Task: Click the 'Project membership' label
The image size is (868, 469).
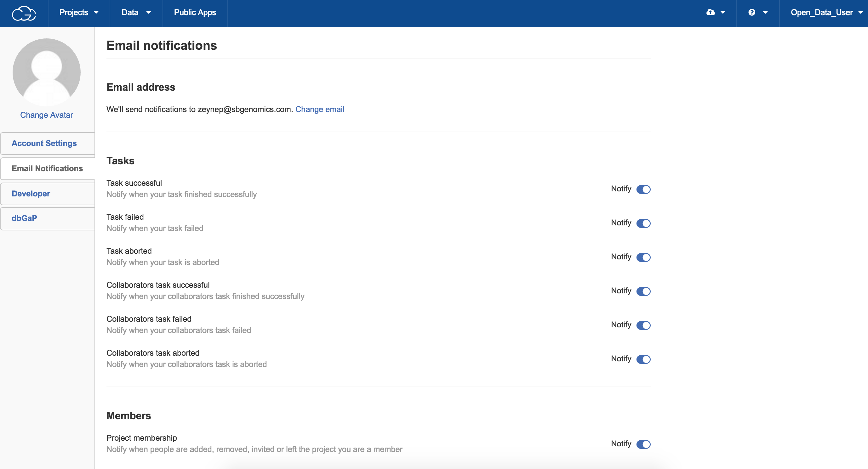Action: point(141,438)
